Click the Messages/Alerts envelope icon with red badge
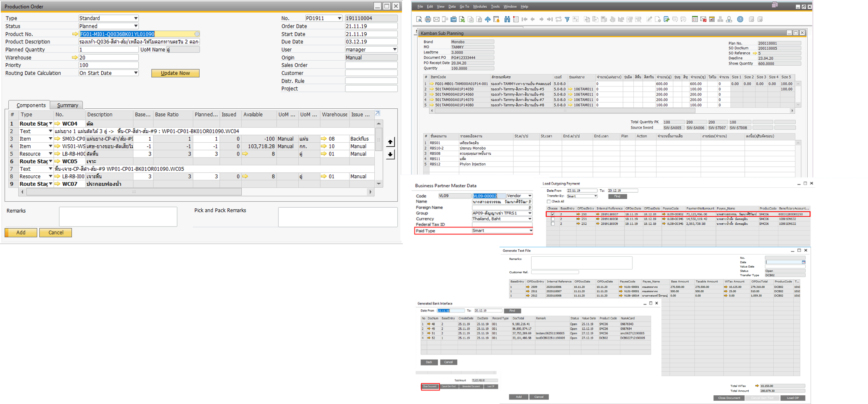Screen dimensions: 868x404 click(x=704, y=19)
